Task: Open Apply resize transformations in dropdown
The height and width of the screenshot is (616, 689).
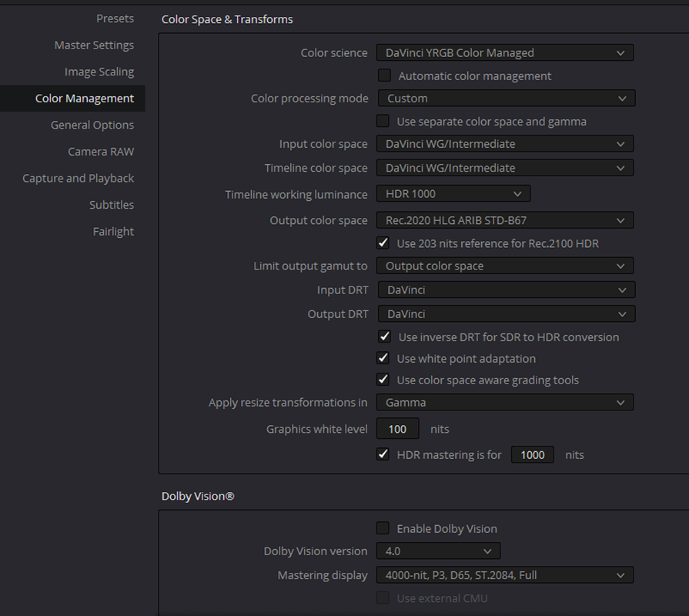Action: coord(505,403)
